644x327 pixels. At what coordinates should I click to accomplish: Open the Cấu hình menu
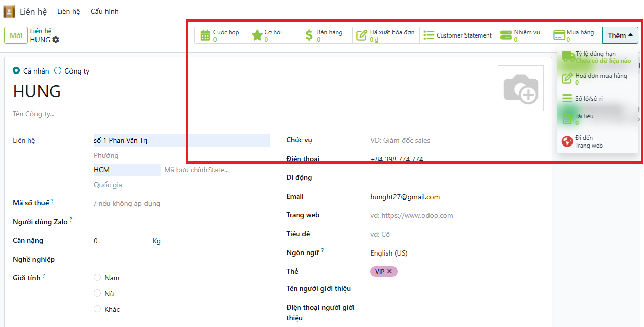pos(104,11)
